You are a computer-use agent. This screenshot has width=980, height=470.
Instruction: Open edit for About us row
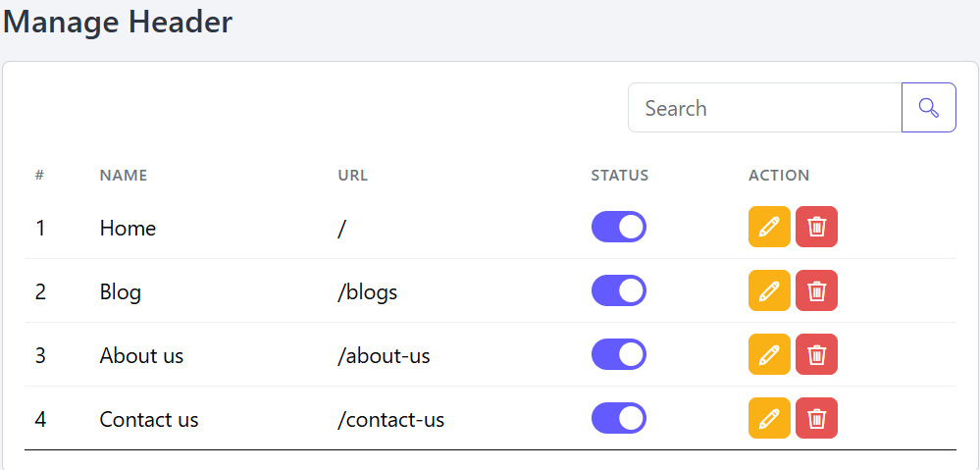pyautogui.click(x=769, y=354)
